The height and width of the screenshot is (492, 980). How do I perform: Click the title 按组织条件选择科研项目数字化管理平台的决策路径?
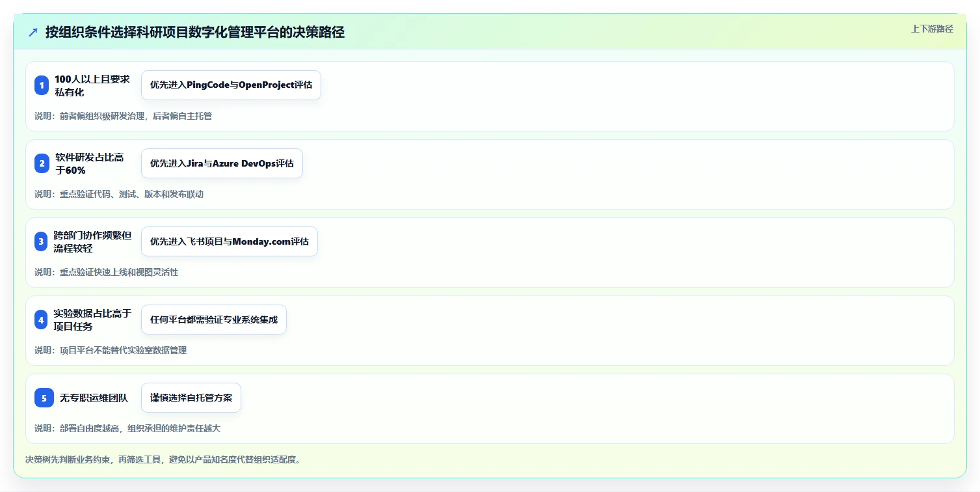pyautogui.click(x=195, y=33)
